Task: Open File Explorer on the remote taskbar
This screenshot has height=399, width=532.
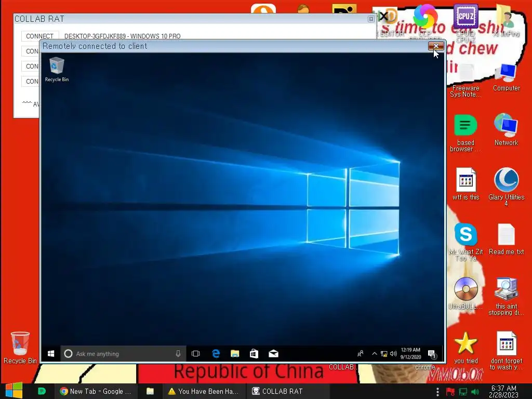Action: point(235,354)
